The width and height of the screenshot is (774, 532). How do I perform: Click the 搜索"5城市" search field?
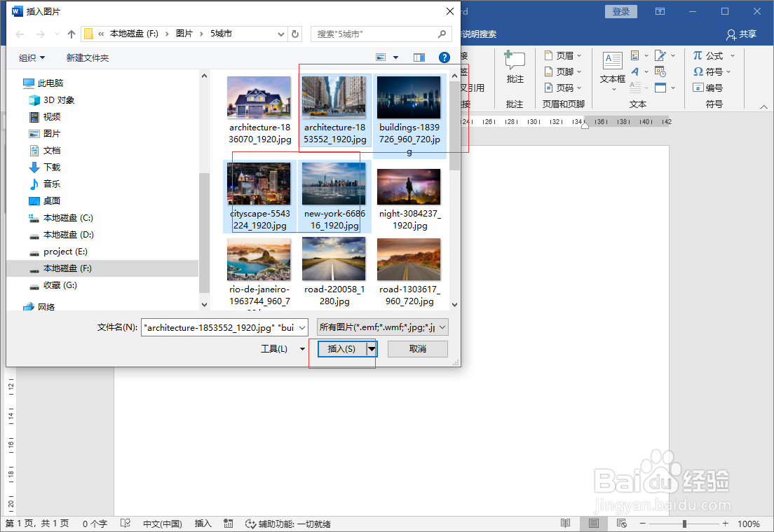375,34
